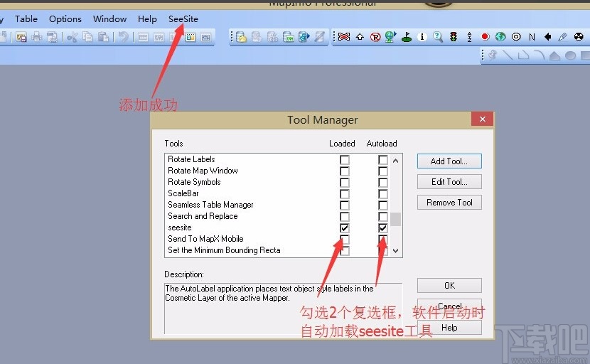Click the A-Z sort icon

click(469, 36)
